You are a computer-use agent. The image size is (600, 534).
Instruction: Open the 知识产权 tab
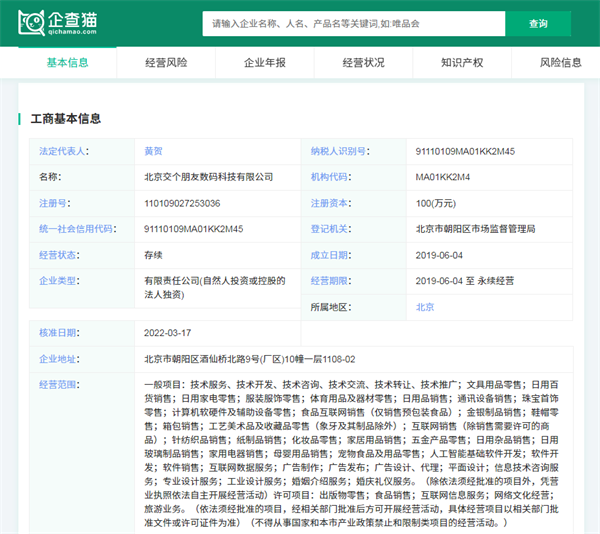click(462, 62)
